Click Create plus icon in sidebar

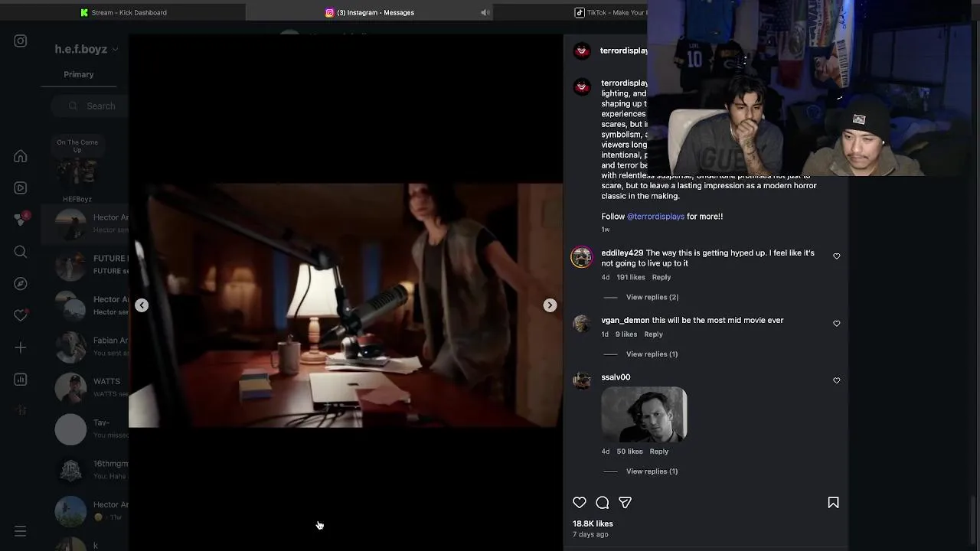[21, 347]
